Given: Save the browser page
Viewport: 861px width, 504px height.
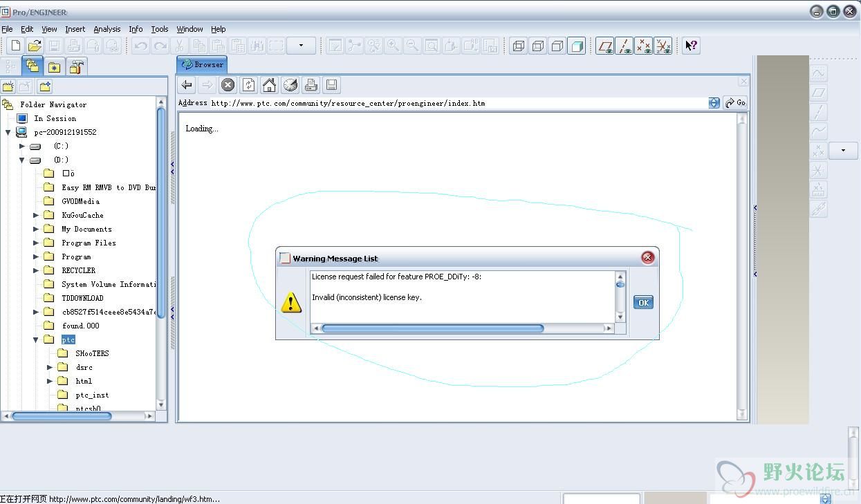Looking at the screenshot, I should coord(331,85).
